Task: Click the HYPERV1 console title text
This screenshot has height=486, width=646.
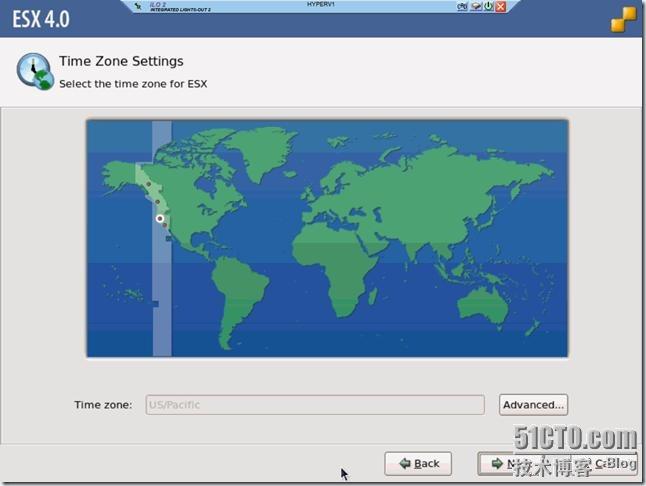Action: [x=321, y=4]
